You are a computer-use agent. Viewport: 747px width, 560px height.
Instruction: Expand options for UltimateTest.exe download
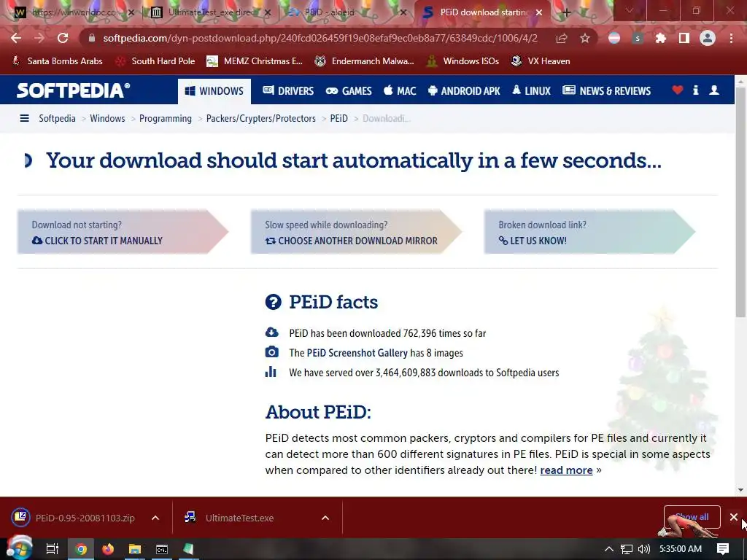click(325, 518)
